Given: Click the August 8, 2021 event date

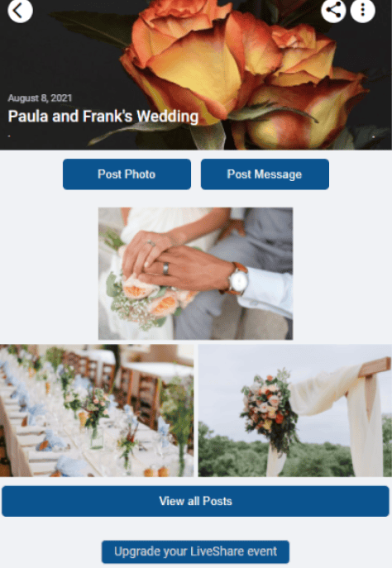Looking at the screenshot, I should point(40,98).
